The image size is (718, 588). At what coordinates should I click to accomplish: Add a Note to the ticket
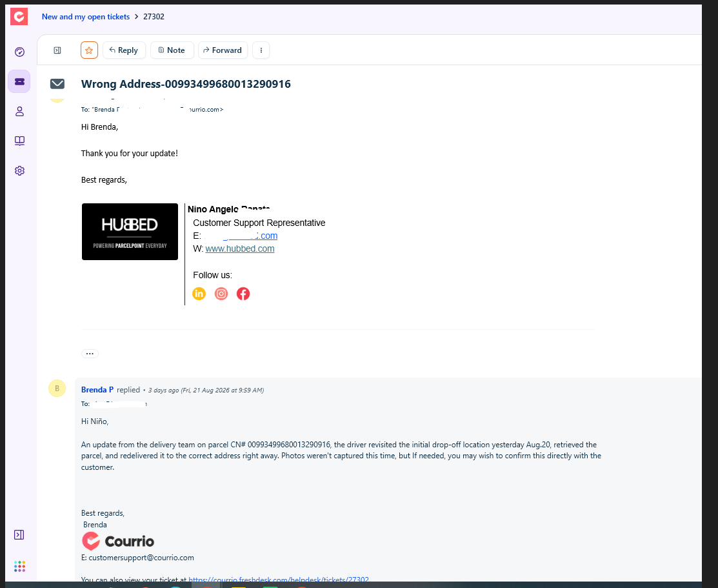[x=172, y=50]
